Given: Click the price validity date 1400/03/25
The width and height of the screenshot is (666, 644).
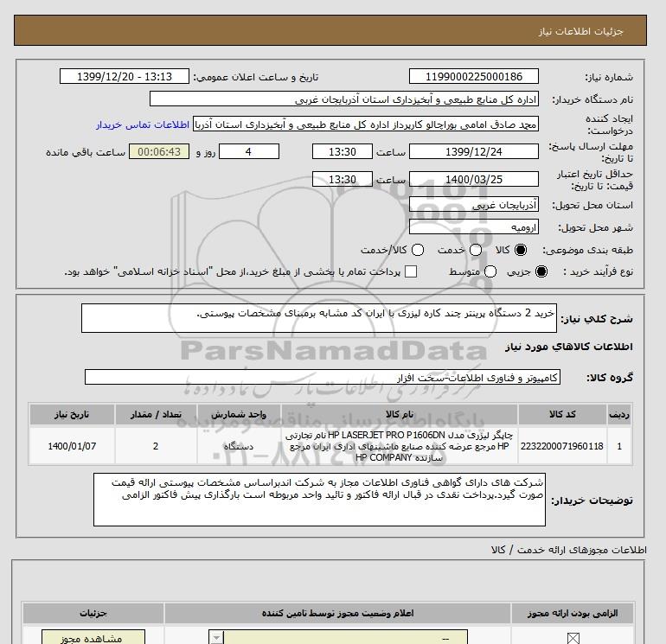Looking at the screenshot, I should pos(474,179).
